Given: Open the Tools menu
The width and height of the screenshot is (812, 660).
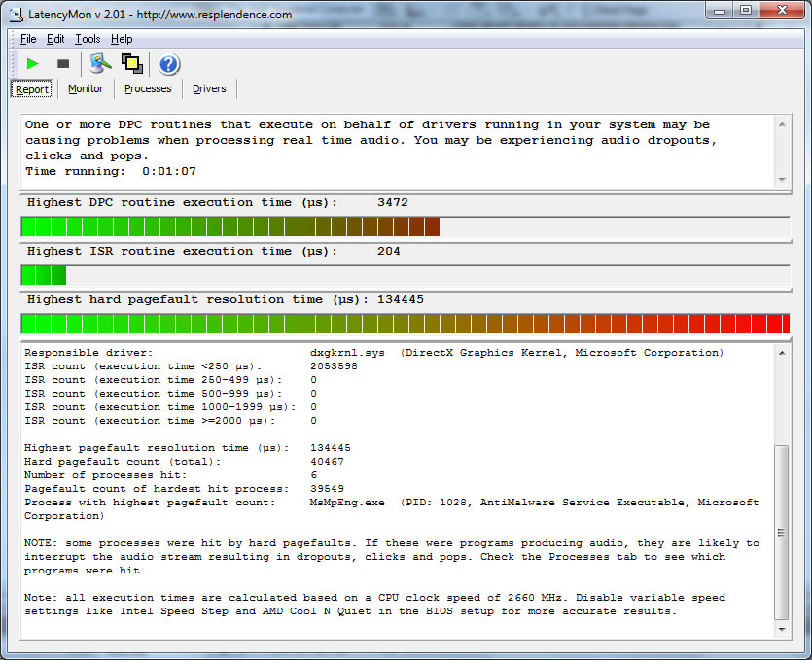Looking at the screenshot, I should [x=88, y=39].
